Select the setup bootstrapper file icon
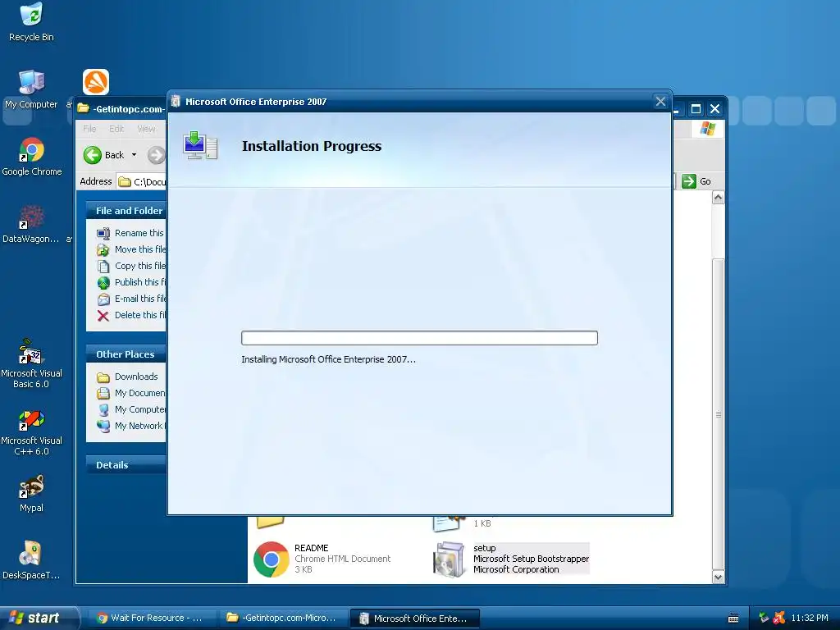840x630 pixels. 449,559
